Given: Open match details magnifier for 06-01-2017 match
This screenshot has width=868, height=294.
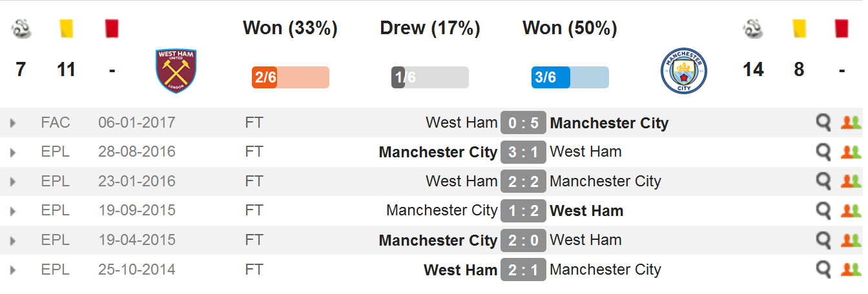Looking at the screenshot, I should tap(823, 122).
